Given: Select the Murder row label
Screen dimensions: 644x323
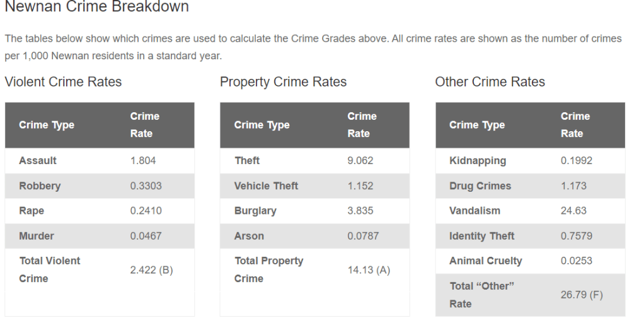Looking at the screenshot, I should pyautogui.click(x=37, y=236).
